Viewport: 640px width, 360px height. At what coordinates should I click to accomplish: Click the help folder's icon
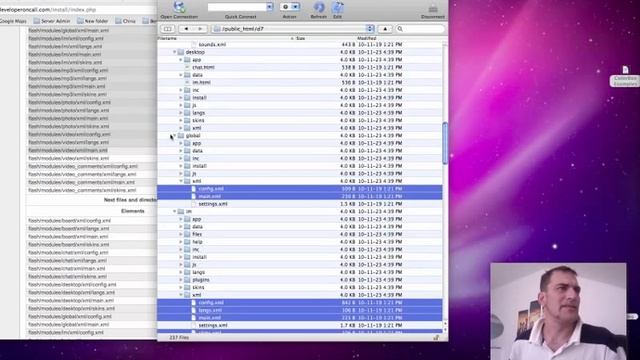point(187,242)
